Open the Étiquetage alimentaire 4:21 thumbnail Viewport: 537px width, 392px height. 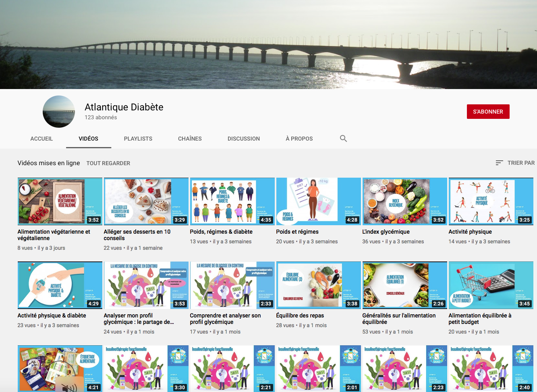point(60,369)
